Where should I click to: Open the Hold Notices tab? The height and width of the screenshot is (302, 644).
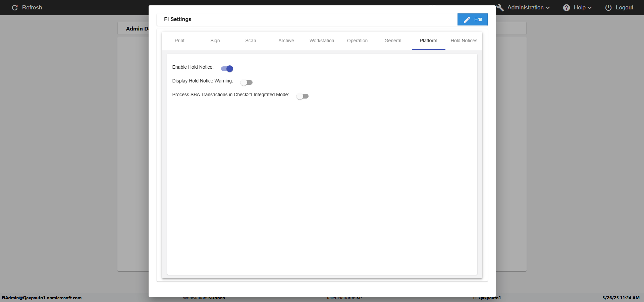pyautogui.click(x=464, y=41)
